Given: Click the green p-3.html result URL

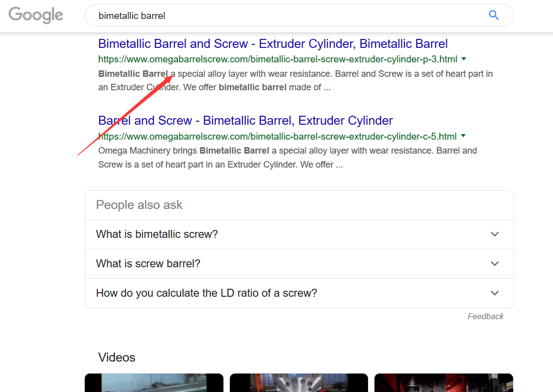Looking at the screenshot, I should pos(278,59).
